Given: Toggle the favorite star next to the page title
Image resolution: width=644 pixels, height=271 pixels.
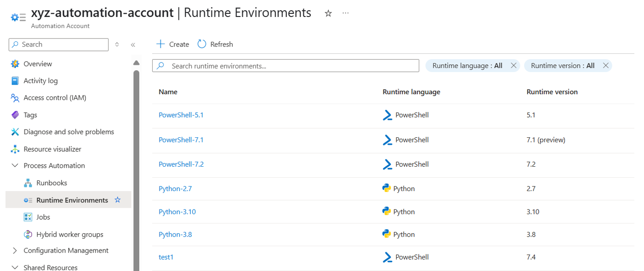Looking at the screenshot, I should pyautogui.click(x=328, y=13).
